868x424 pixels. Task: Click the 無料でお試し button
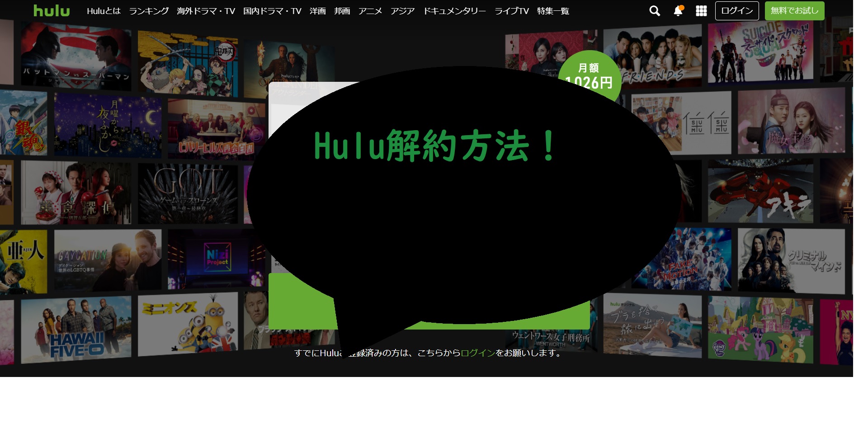[794, 11]
